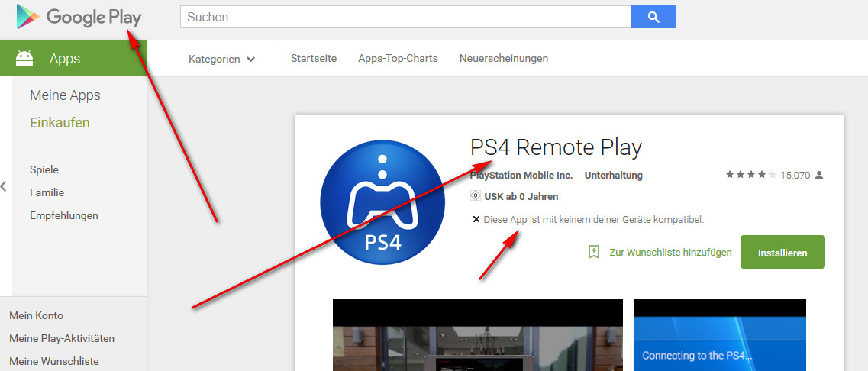This screenshot has width=868, height=371.
Task: Click the wishlist bookmark icon
Action: (593, 252)
